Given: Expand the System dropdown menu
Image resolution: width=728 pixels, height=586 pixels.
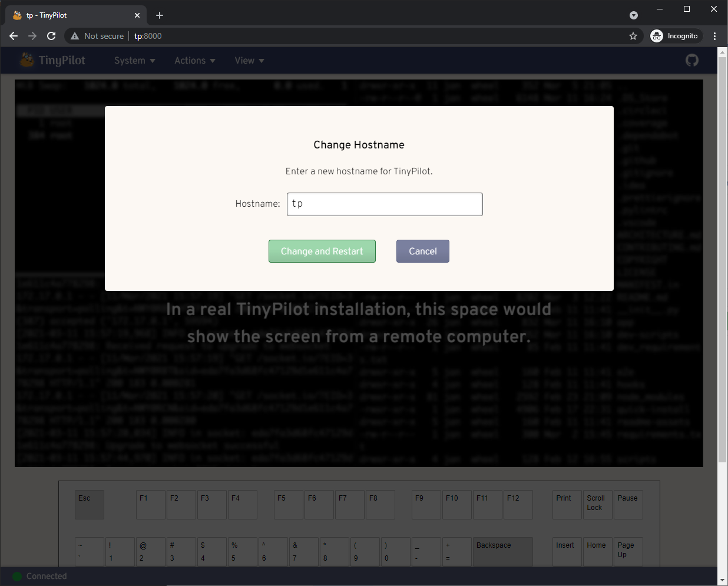Looking at the screenshot, I should click(135, 61).
